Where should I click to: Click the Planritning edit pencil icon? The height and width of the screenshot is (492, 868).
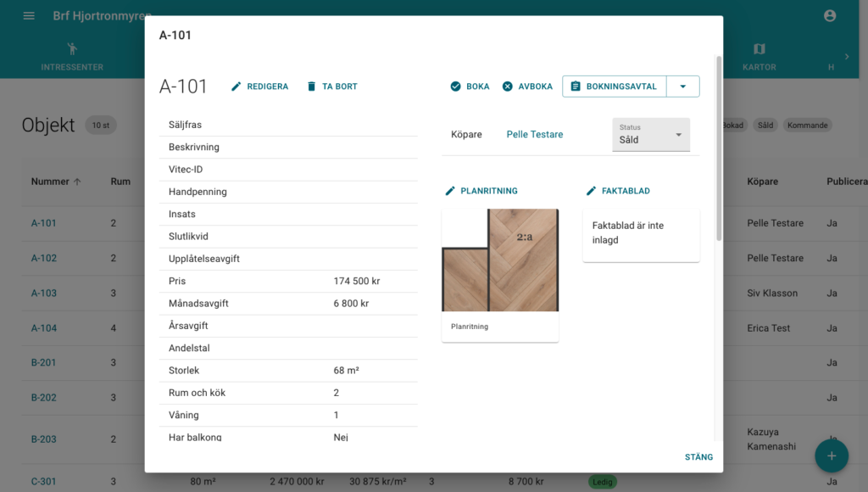[x=450, y=191]
